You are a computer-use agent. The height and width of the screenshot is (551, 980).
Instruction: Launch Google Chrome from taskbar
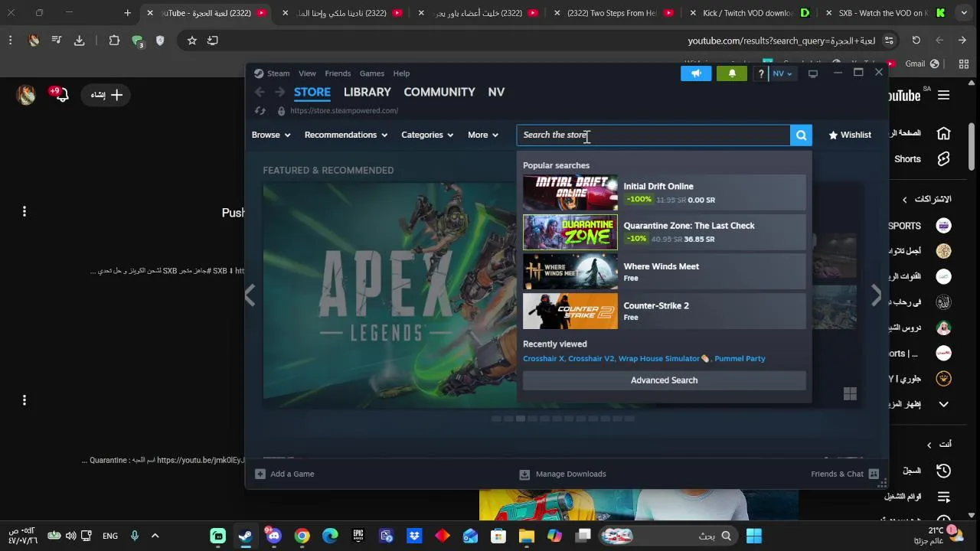click(x=302, y=536)
